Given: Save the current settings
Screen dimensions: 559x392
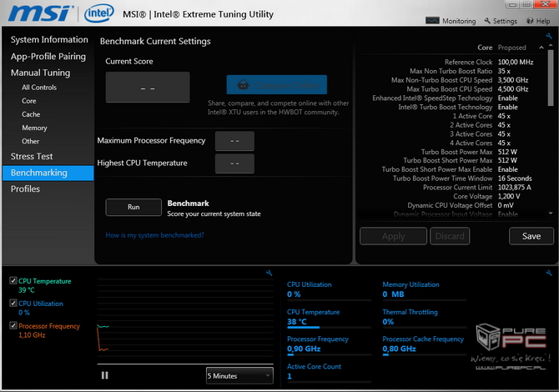Looking at the screenshot, I should tap(531, 236).
